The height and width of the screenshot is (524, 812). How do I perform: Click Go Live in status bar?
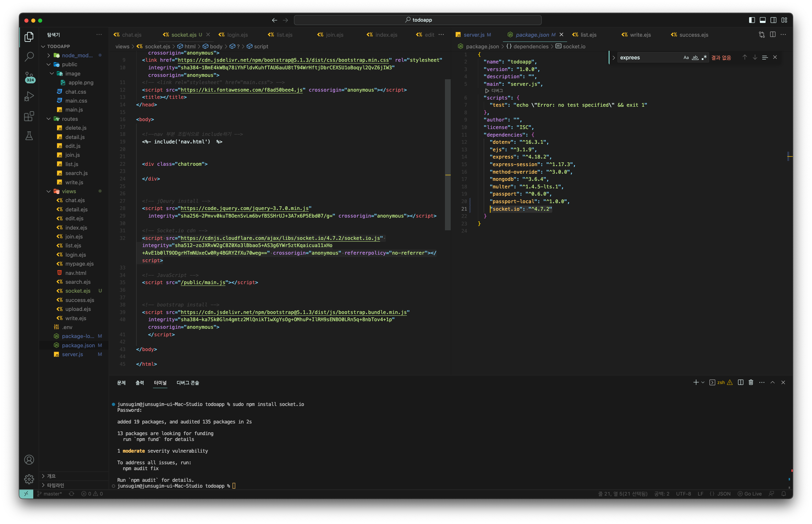[750, 494]
